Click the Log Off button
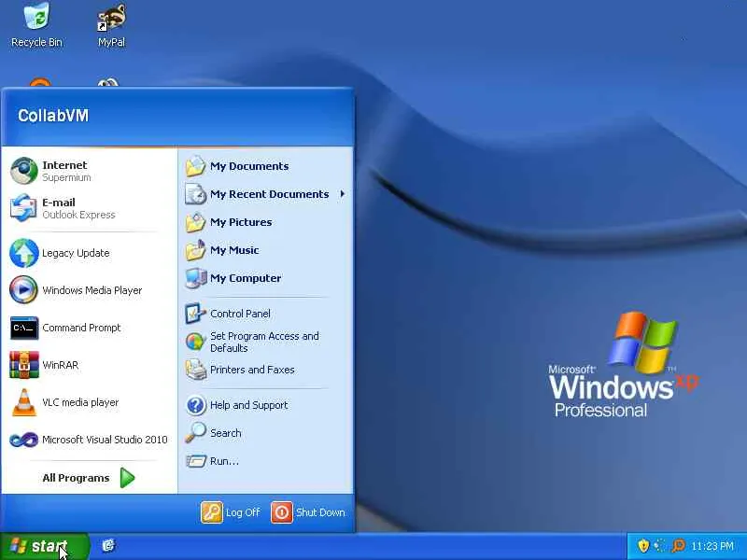Viewport: 747px width, 560px height. pos(231,512)
